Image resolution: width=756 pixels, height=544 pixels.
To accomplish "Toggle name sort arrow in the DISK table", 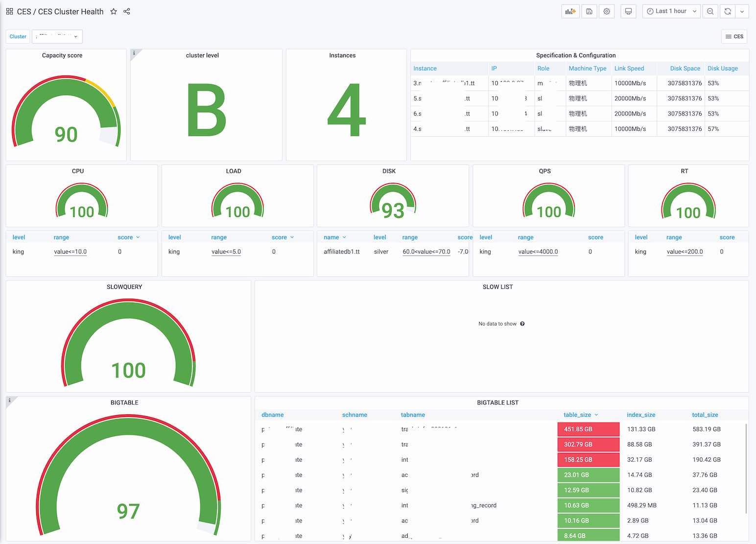I will click(344, 237).
